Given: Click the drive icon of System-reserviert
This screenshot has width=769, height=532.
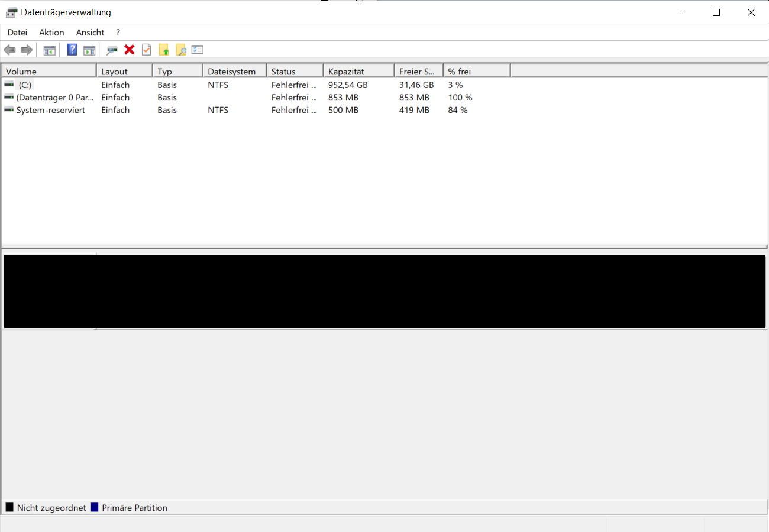Looking at the screenshot, I should click(9, 109).
